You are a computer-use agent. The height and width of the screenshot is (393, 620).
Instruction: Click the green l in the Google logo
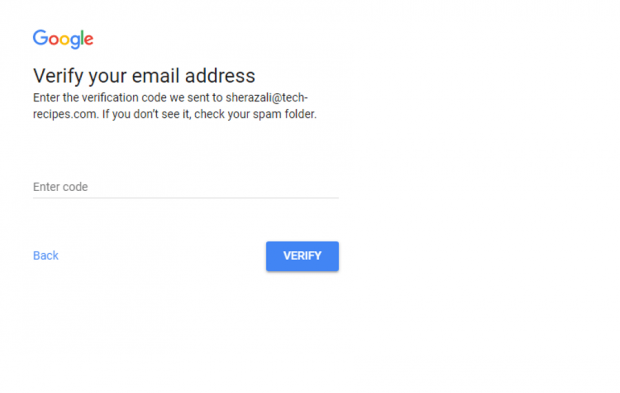pyautogui.click(x=83, y=38)
